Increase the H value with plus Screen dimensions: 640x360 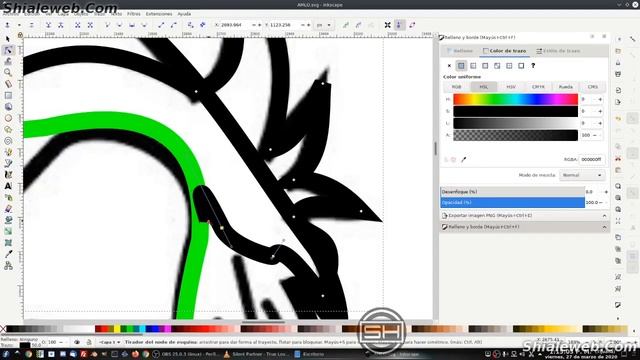[x=600, y=99]
